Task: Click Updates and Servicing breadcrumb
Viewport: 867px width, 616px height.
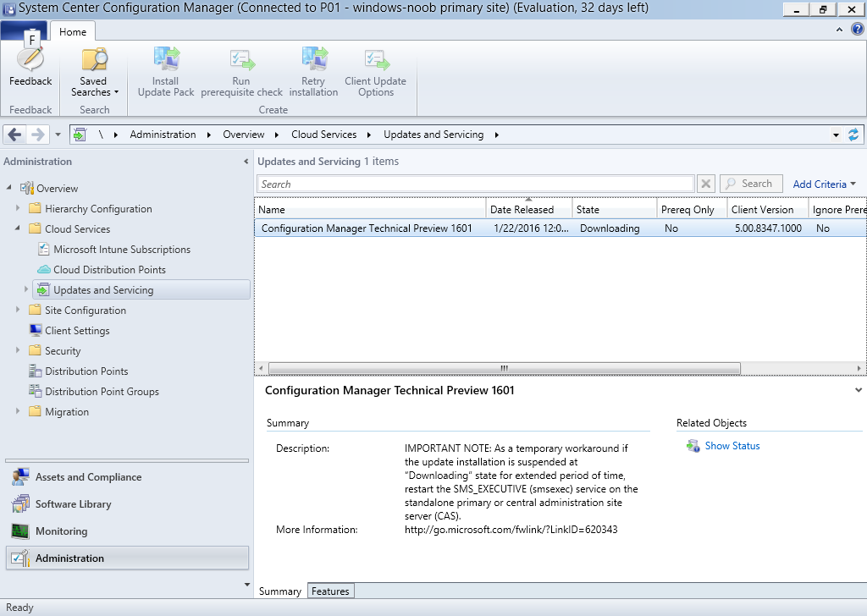Action: click(x=433, y=135)
